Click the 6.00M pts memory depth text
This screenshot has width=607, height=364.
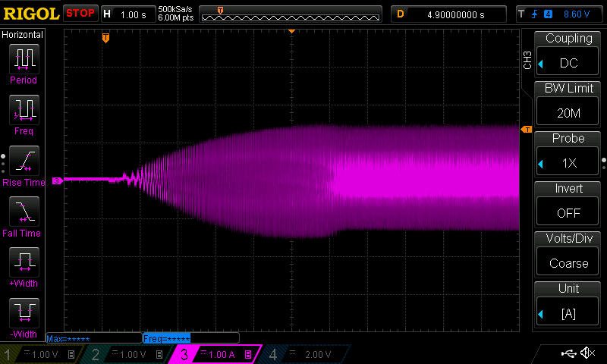pyautogui.click(x=176, y=17)
